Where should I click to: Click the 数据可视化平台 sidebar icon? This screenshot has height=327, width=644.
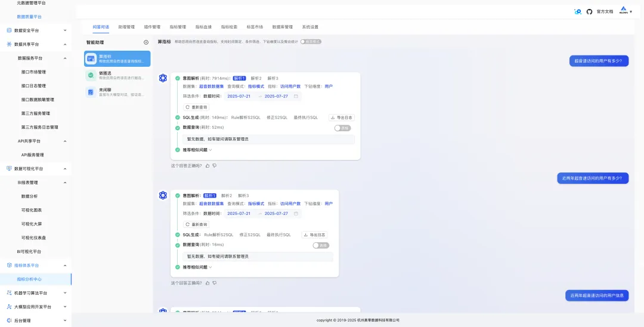(9, 168)
